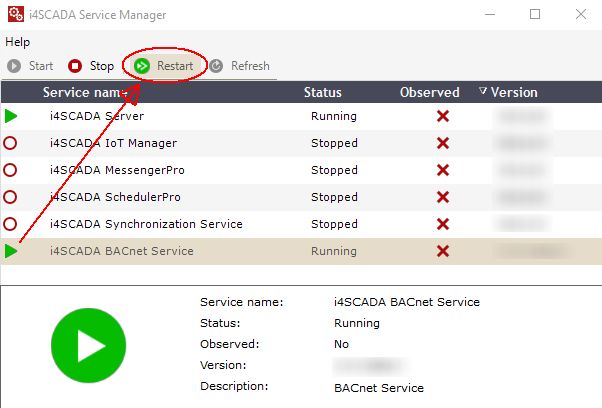
Task: Click Stopped status of SchedulerPro
Action: point(334,197)
